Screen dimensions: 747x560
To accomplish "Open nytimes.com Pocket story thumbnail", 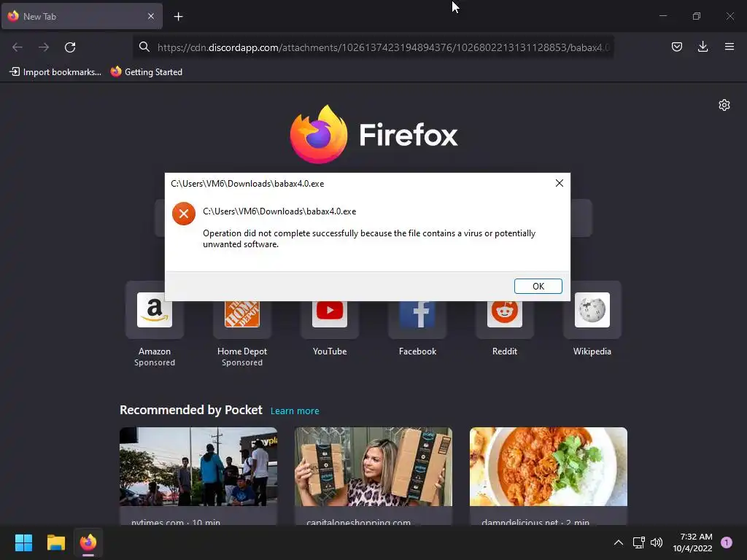I will [x=198, y=467].
